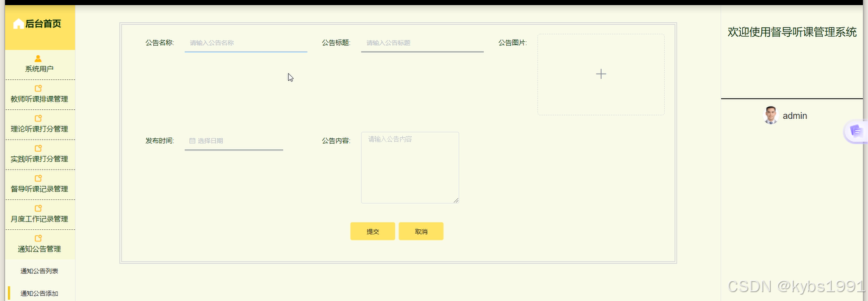Grab the 公告内容 textarea resize handle
The width and height of the screenshot is (868, 301).
pos(456,200)
